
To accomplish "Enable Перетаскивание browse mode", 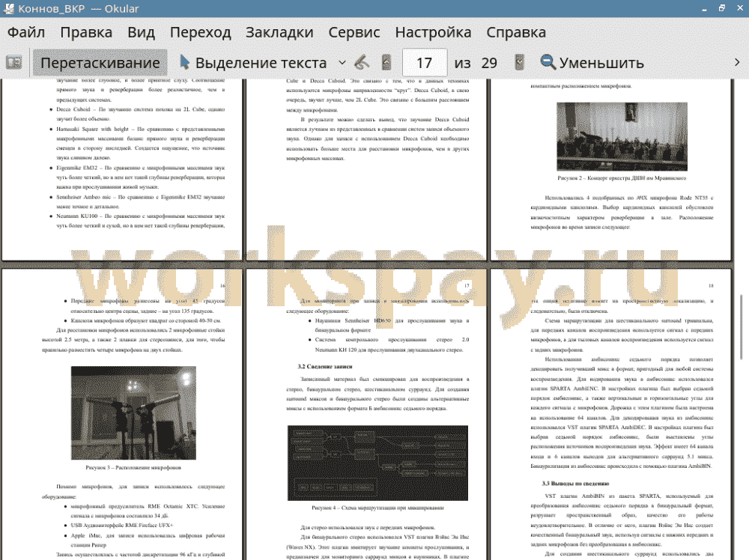I will 100,63.
